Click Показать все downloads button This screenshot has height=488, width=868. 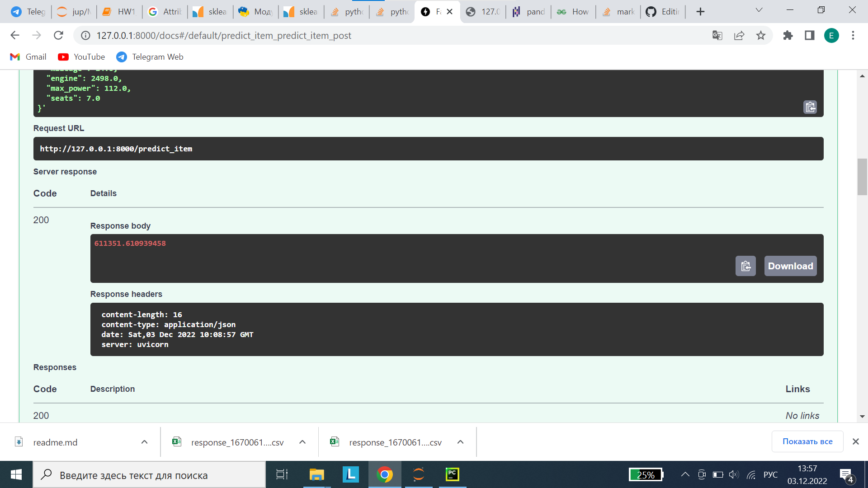pyautogui.click(x=807, y=441)
